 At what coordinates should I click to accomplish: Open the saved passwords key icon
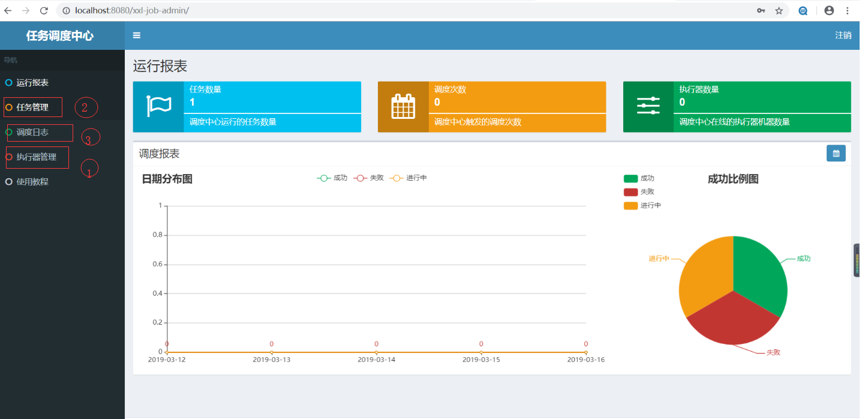pos(761,10)
